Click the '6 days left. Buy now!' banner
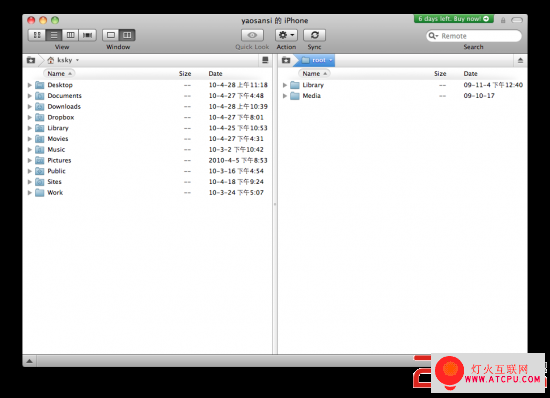 (x=454, y=19)
